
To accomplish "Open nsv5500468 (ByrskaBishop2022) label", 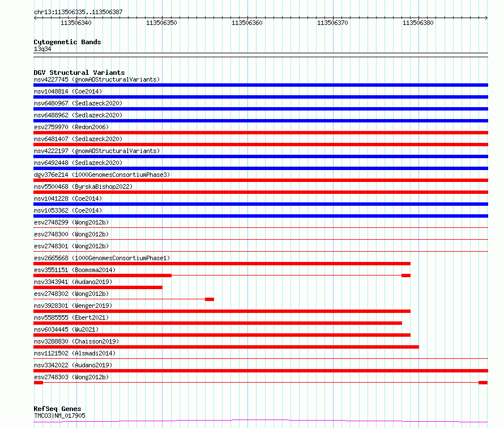I will click(83, 187).
